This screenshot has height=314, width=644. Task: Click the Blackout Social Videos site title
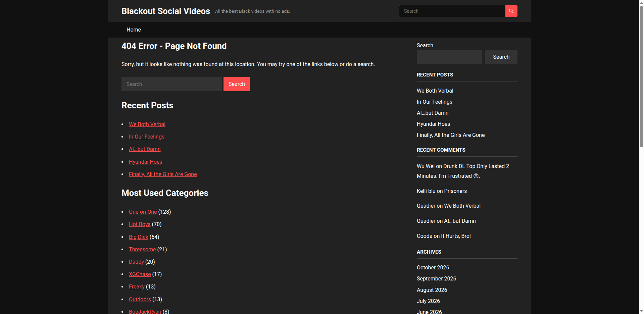coord(166,11)
